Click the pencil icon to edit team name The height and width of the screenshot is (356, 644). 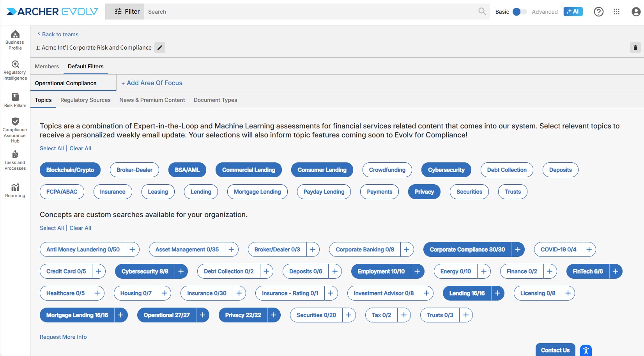(160, 48)
